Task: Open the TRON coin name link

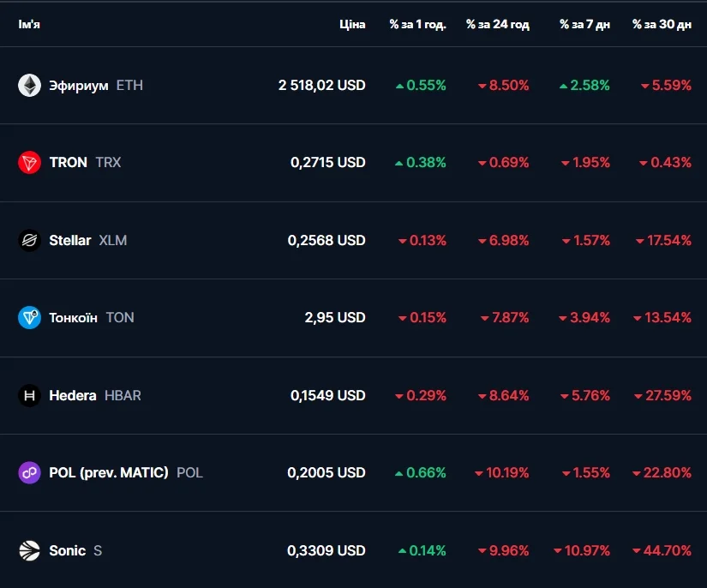Action: (68, 162)
